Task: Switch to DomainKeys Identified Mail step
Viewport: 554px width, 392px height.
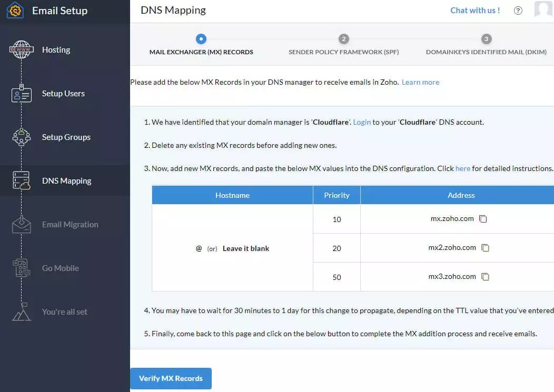Action: tap(486, 39)
